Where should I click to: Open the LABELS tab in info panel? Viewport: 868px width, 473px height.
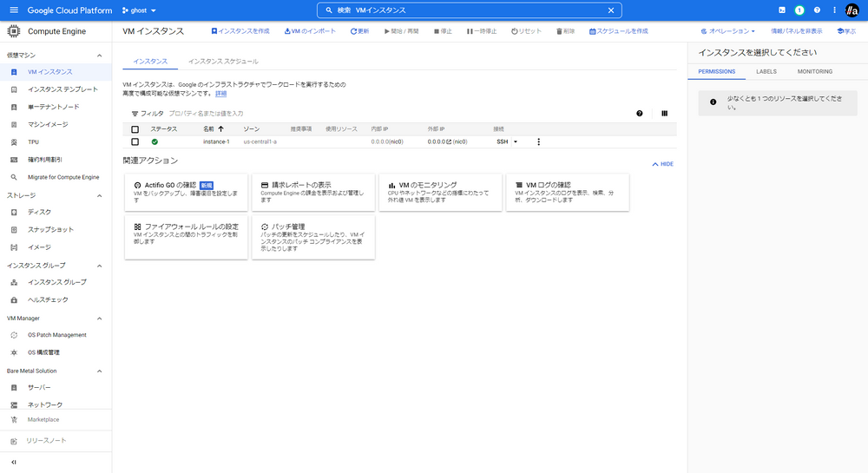tap(766, 72)
